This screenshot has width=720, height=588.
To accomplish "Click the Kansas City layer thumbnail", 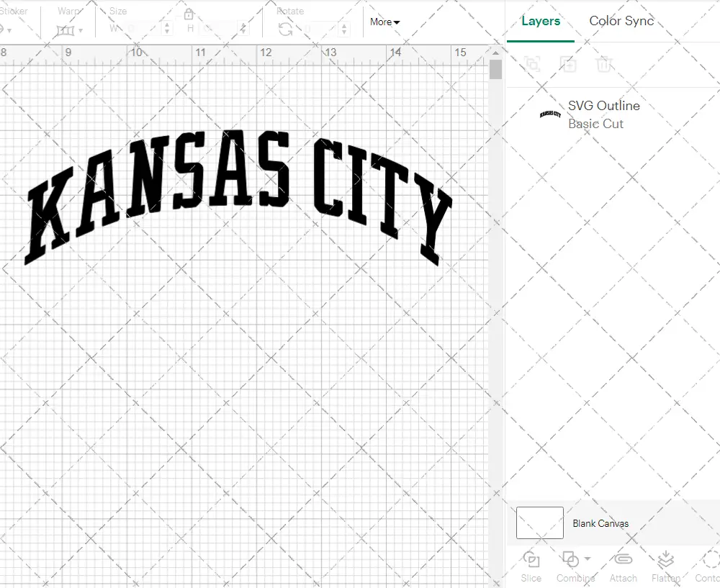I will 550,114.
